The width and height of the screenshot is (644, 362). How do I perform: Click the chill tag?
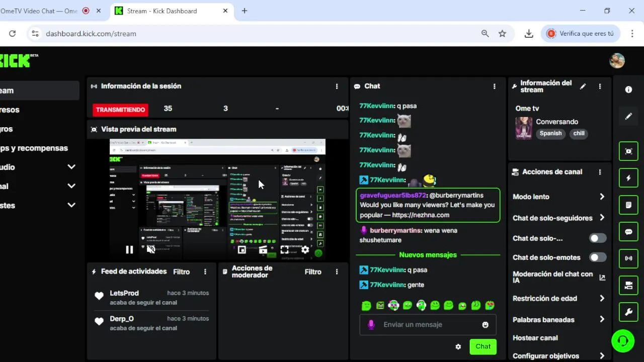tap(579, 134)
